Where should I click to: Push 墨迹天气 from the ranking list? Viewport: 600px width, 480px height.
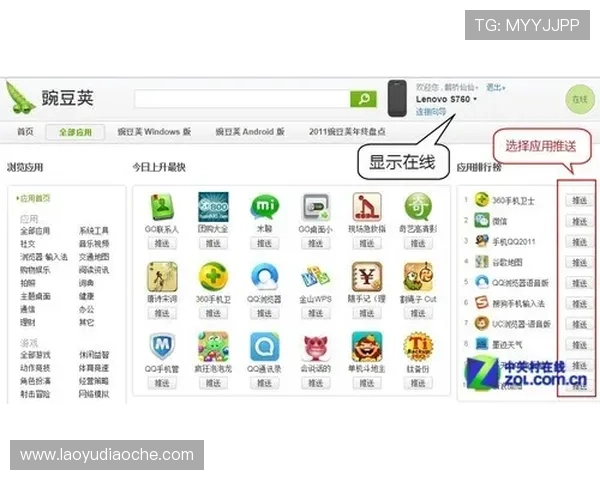coord(579,345)
